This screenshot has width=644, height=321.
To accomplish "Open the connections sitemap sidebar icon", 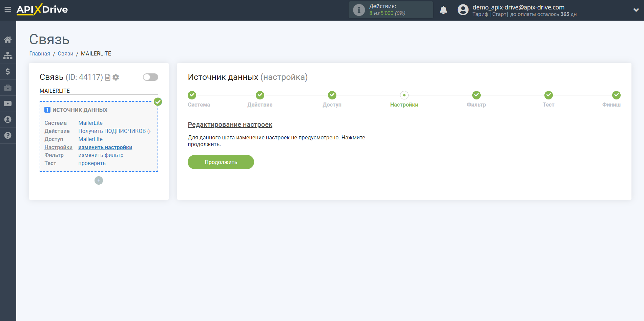I will pos(8,55).
